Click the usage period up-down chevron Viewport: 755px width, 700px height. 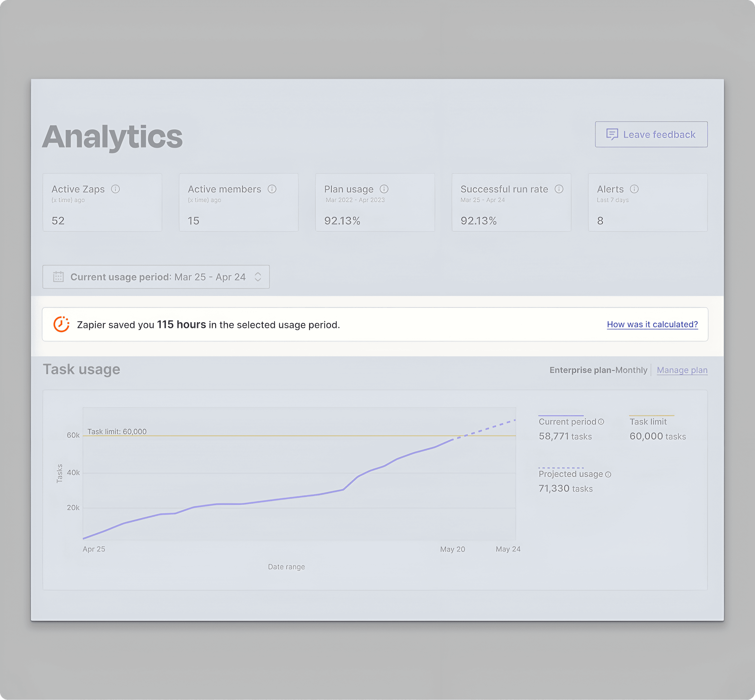click(x=258, y=277)
